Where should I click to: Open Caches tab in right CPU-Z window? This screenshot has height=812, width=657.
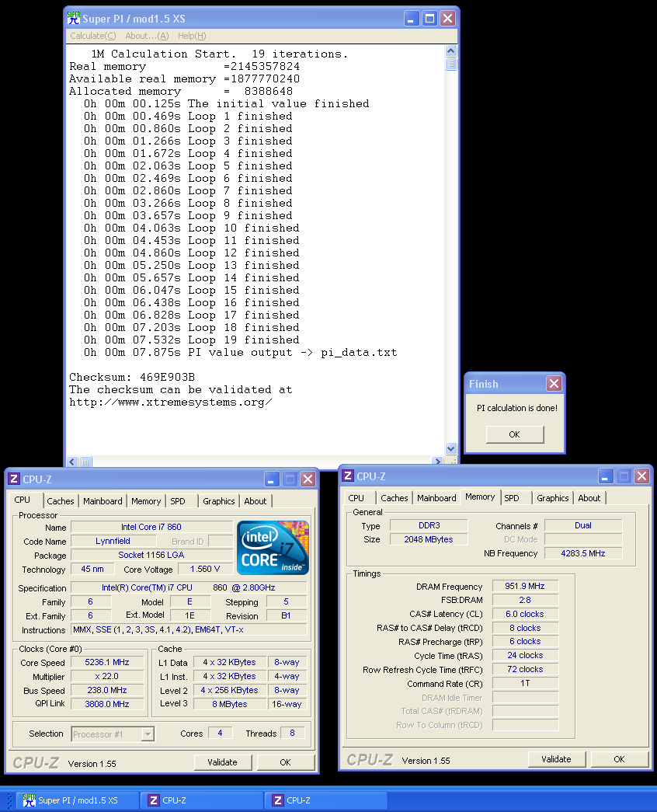[x=395, y=498]
